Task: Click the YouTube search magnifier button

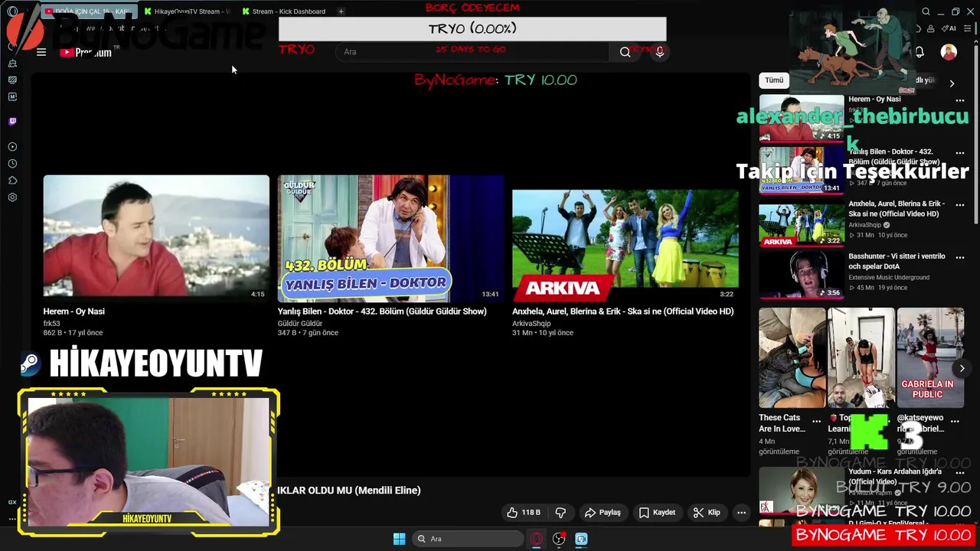Action: [x=625, y=51]
